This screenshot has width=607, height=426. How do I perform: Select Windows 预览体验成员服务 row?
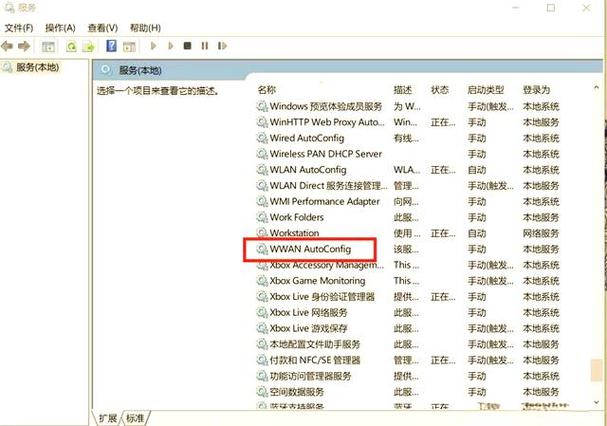408,106
